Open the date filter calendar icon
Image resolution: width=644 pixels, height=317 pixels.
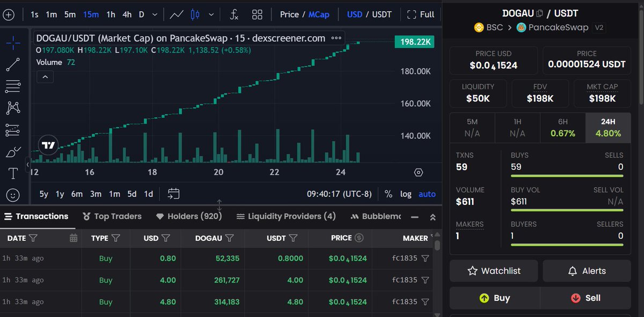(x=74, y=238)
